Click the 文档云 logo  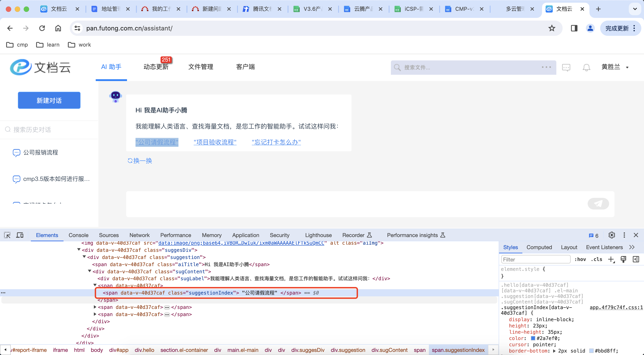click(x=40, y=67)
